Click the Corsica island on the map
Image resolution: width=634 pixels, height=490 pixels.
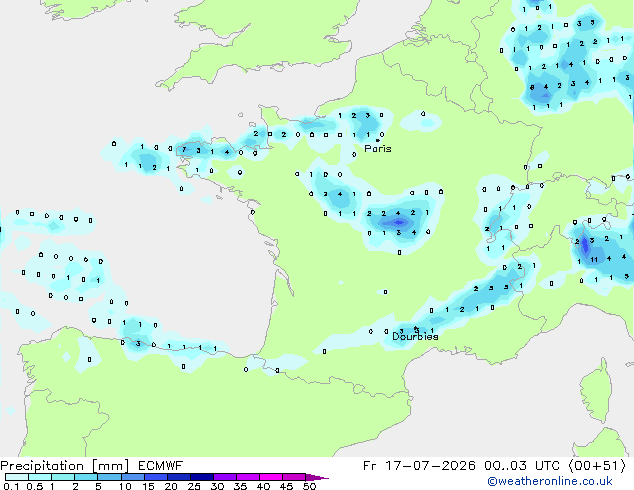coord(596,392)
